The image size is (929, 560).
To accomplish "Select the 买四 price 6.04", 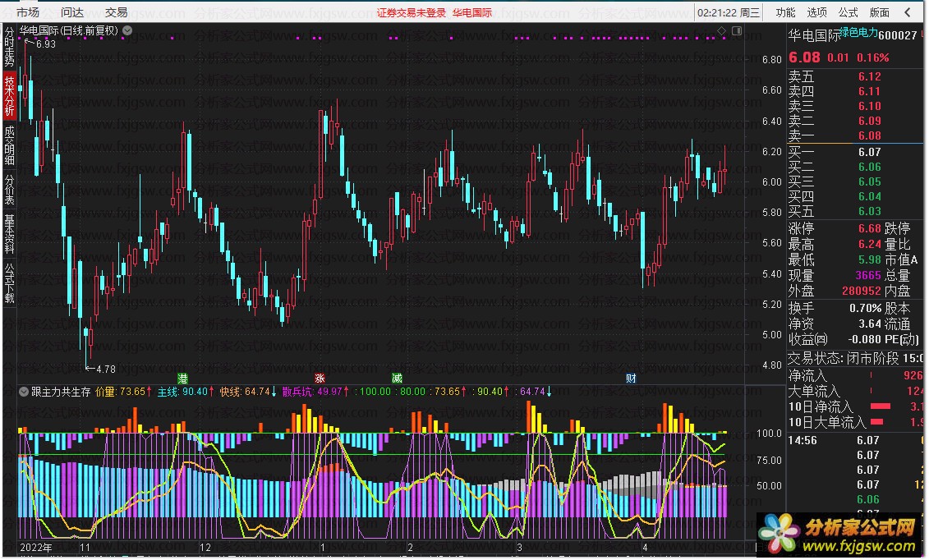I will pos(869,196).
